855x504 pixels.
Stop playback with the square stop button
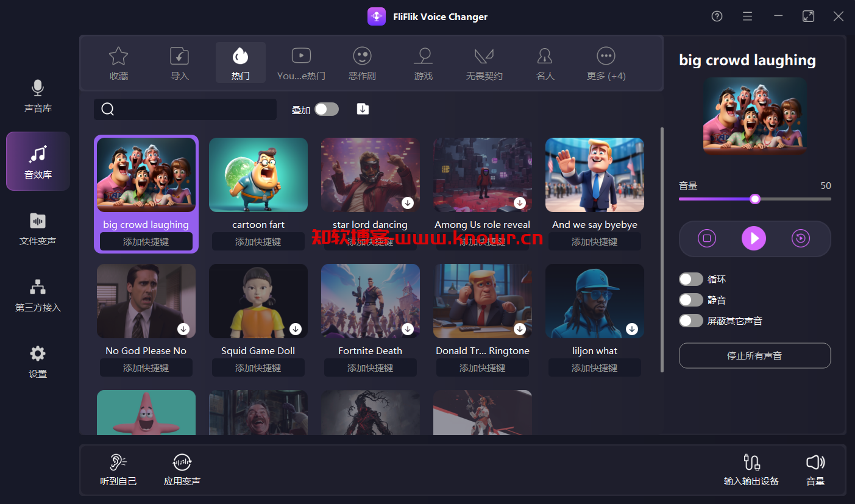(x=707, y=238)
